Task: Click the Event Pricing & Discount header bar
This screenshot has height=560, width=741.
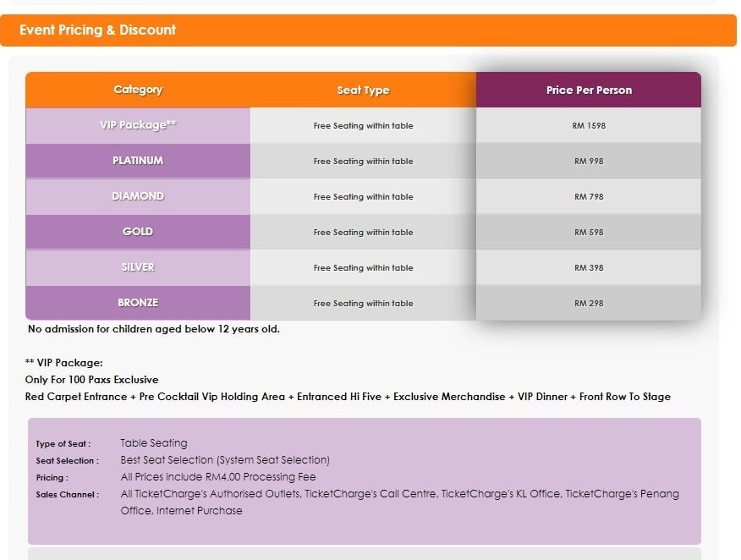Action: pyautogui.click(x=368, y=30)
